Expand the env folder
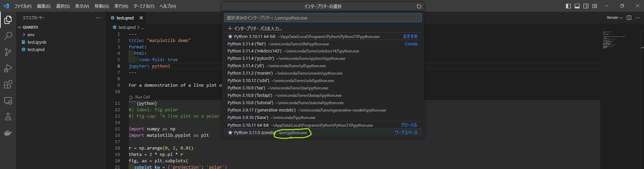This screenshot has height=169, width=644. [31, 35]
